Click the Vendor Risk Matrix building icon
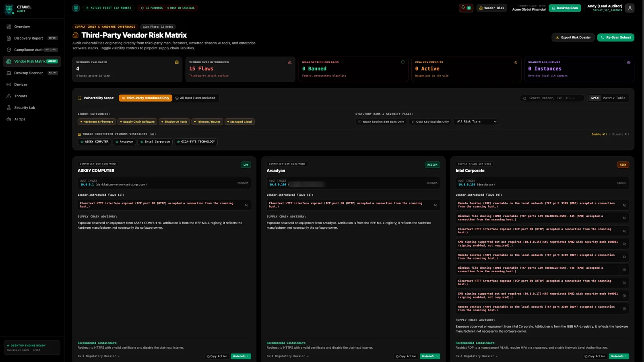The width and height of the screenshot is (644, 362). [x=9, y=62]
